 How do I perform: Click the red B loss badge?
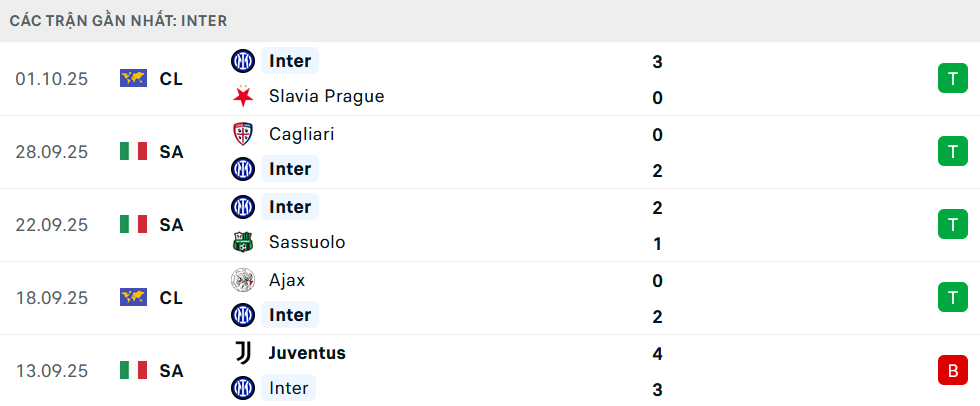pos(953,371)
